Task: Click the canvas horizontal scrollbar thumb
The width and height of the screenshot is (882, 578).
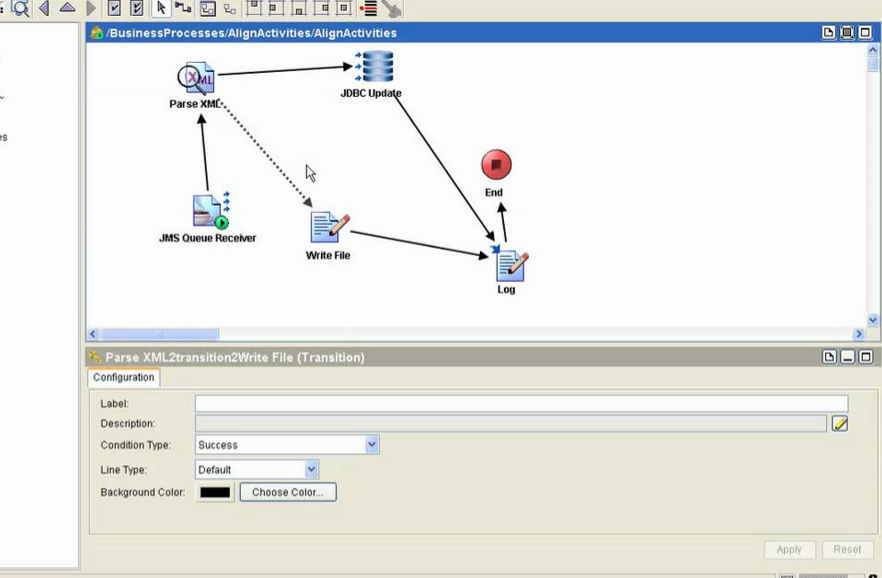Action: 160,334
